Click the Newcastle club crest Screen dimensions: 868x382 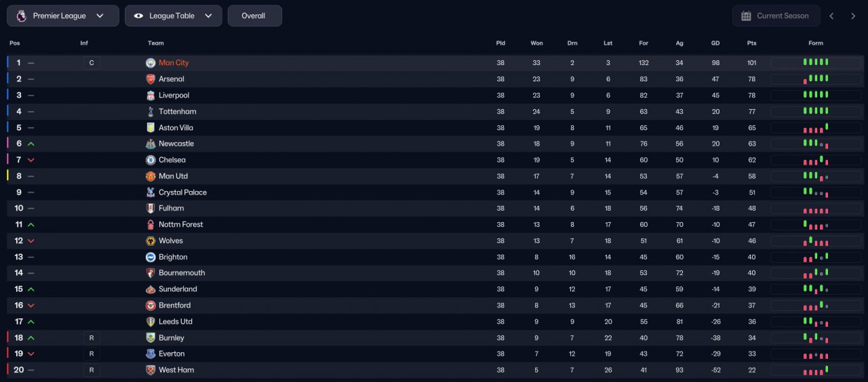coord(151,144)
